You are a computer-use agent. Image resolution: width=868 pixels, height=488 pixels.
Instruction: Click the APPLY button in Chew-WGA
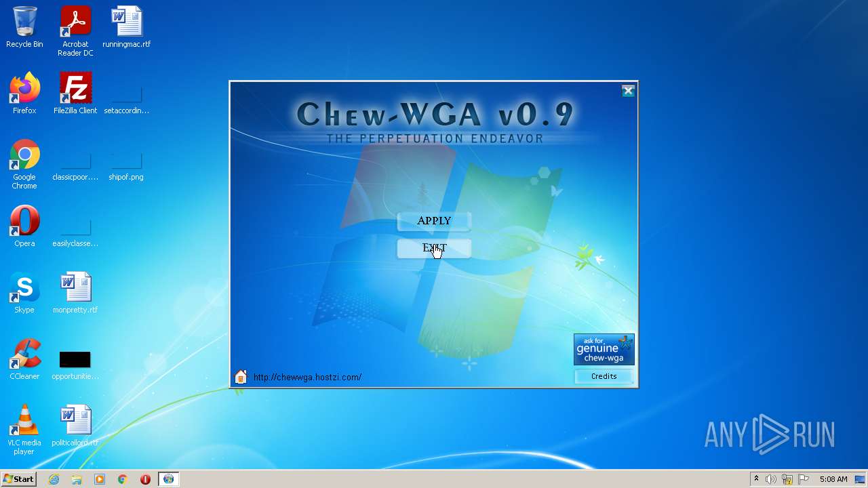(434, 221)
